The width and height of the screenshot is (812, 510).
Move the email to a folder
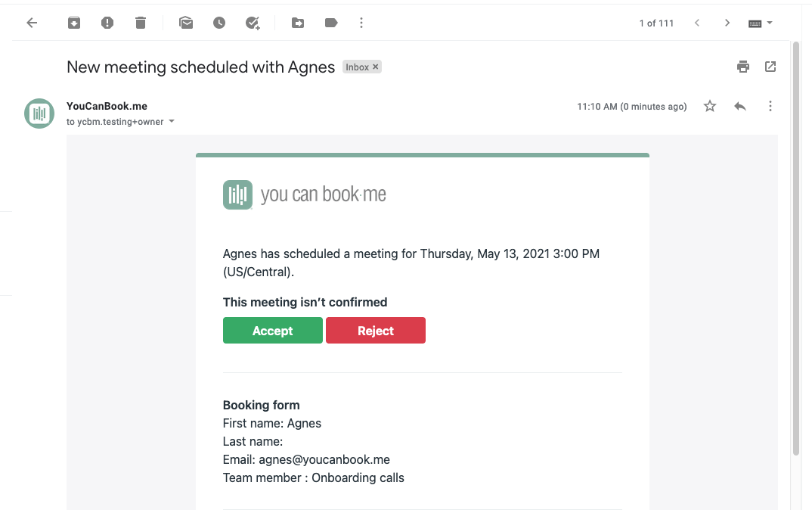(x=297, y=23)
